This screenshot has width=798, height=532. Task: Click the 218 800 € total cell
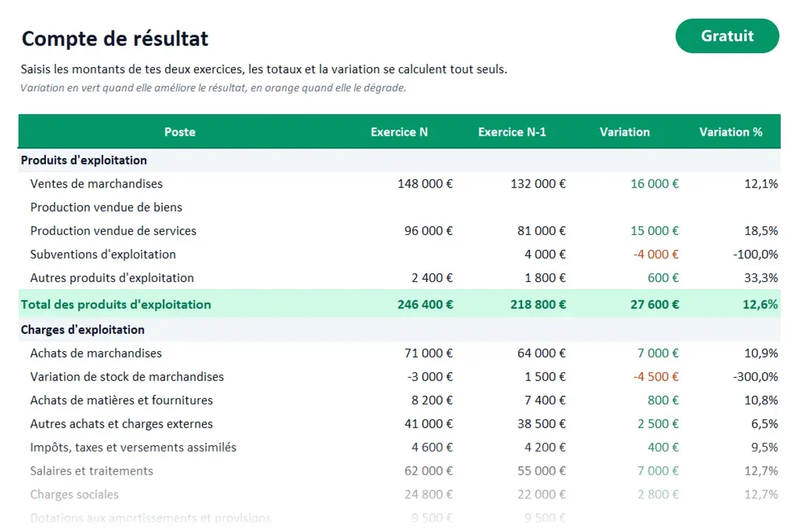click(x=538, y=305)
